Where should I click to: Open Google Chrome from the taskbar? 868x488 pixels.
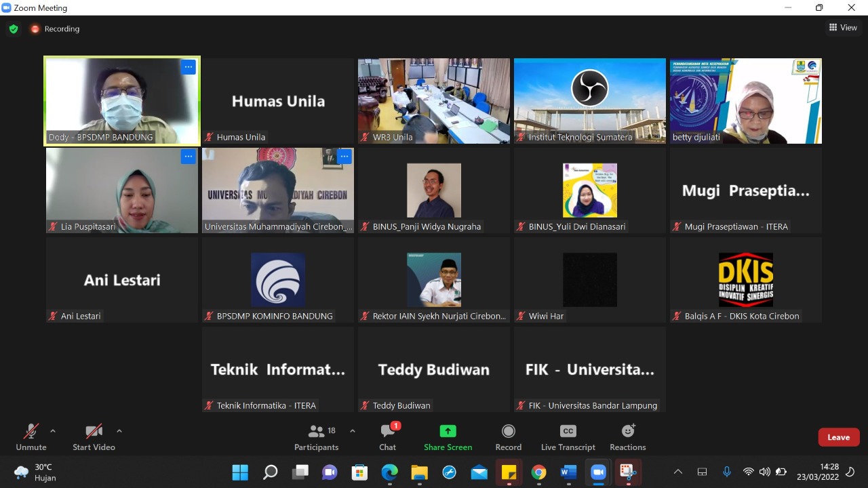(x=538, y=472)
